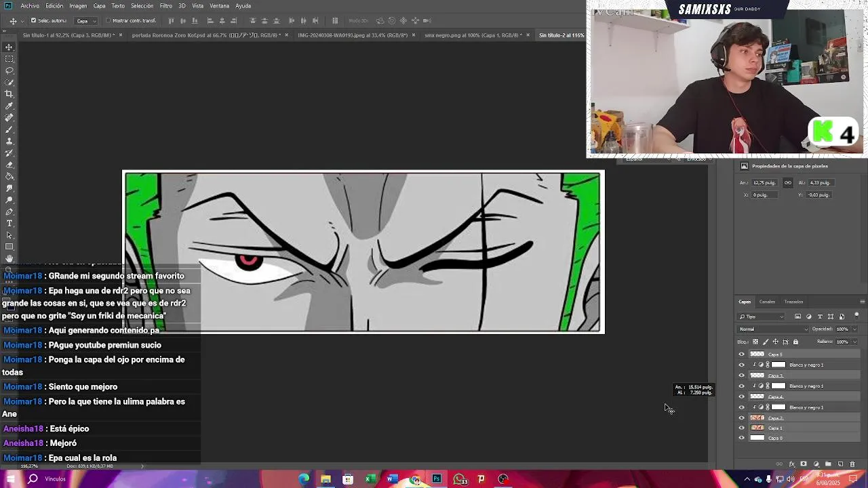
Task: Click the Capa 1 layer thumbnail
Action: click(757, 428)
